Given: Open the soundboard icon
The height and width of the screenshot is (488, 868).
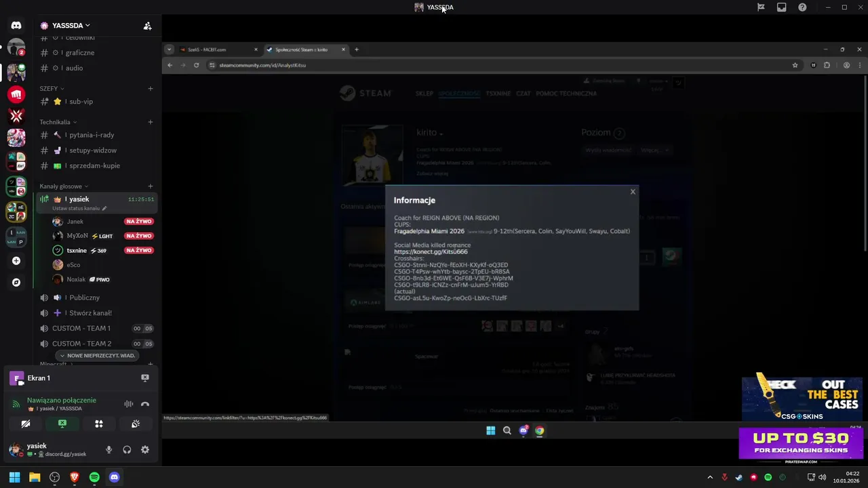Looking at the screenshot, I should (x=136, y=424).
